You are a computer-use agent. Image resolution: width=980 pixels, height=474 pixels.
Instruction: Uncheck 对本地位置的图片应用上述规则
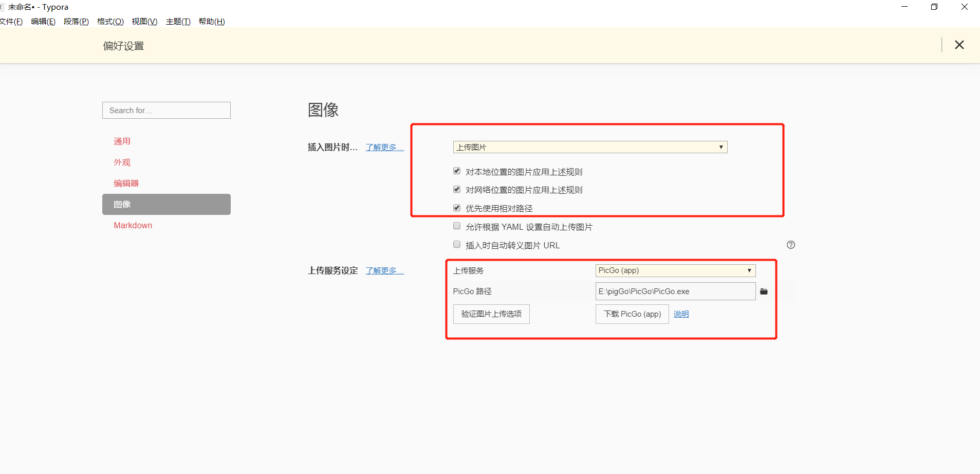coord(456,171)
